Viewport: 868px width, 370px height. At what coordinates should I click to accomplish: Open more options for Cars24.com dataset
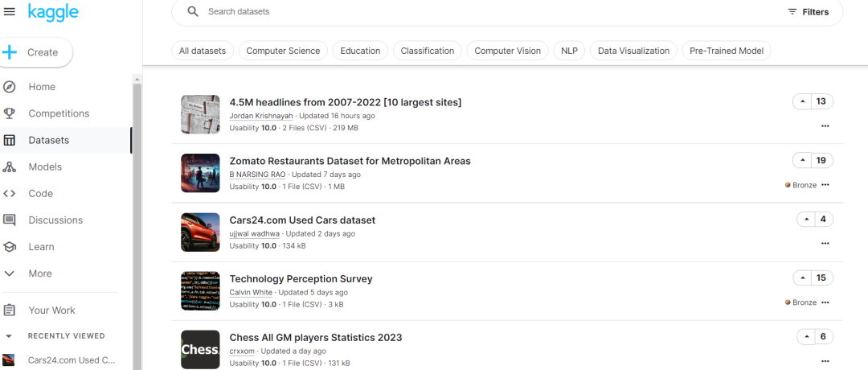pyautogui.click(x=825, y=244)
